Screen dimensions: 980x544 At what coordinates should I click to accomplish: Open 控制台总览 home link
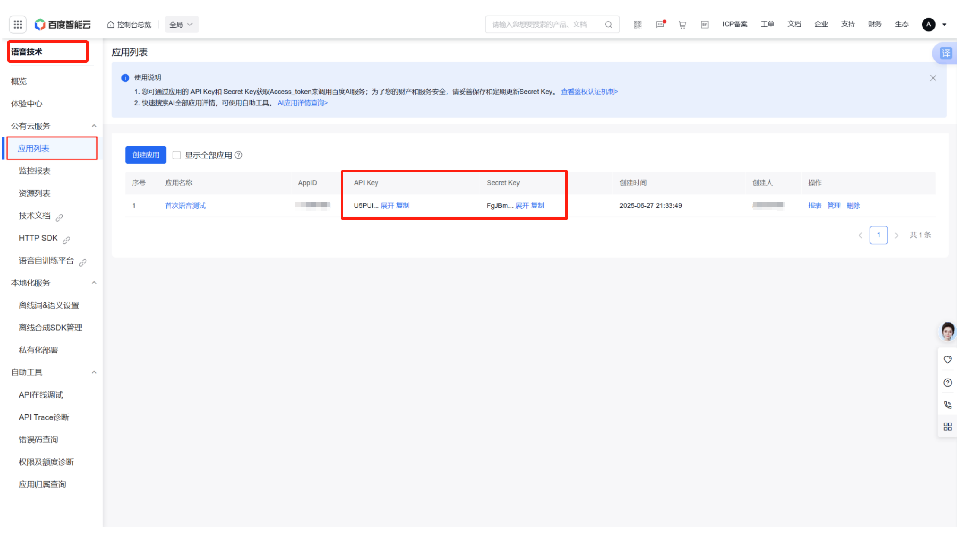(129, 25)
